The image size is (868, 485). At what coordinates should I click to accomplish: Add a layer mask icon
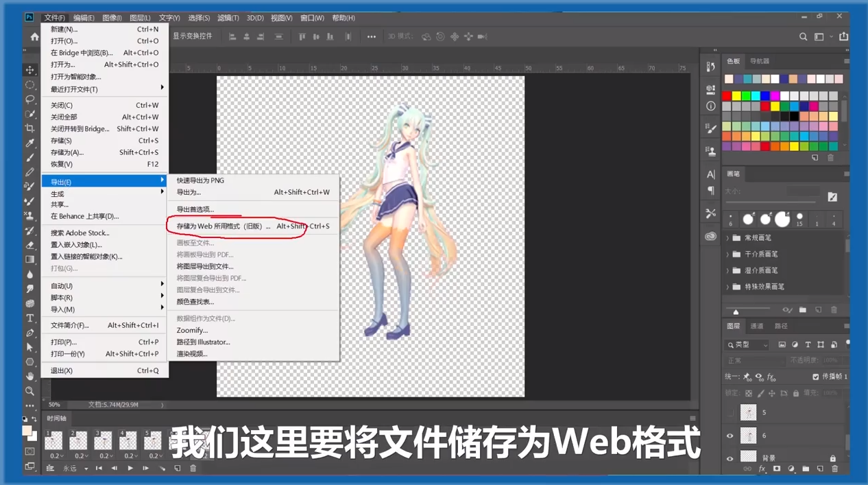pos(777,469)
